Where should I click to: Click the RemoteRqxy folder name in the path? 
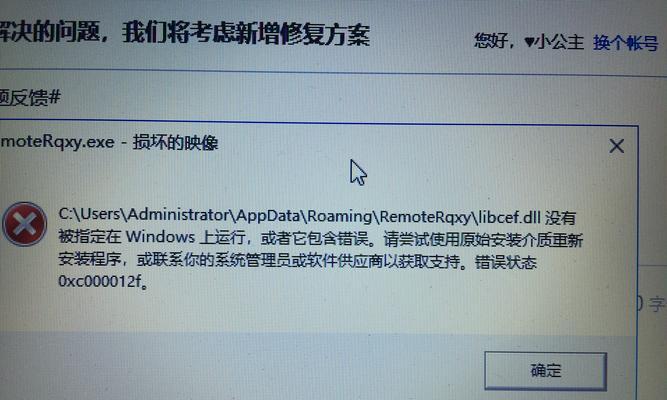pos(425,217)
